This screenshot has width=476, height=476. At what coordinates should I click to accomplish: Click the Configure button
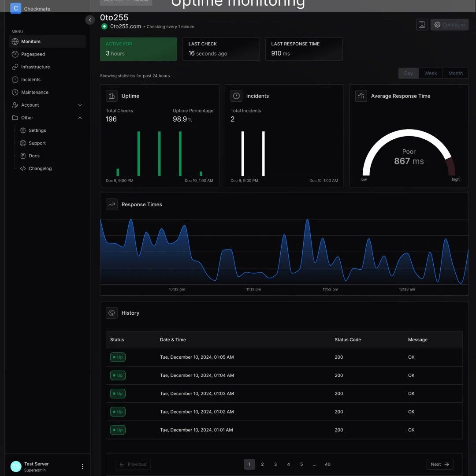pyautogui.click(x=449, y=25)
